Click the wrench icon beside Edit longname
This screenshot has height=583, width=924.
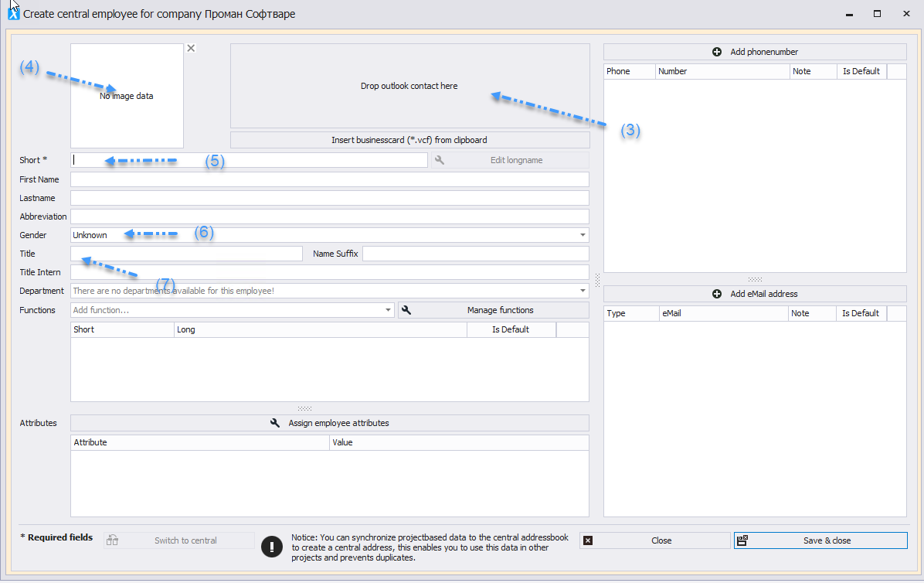440,160
